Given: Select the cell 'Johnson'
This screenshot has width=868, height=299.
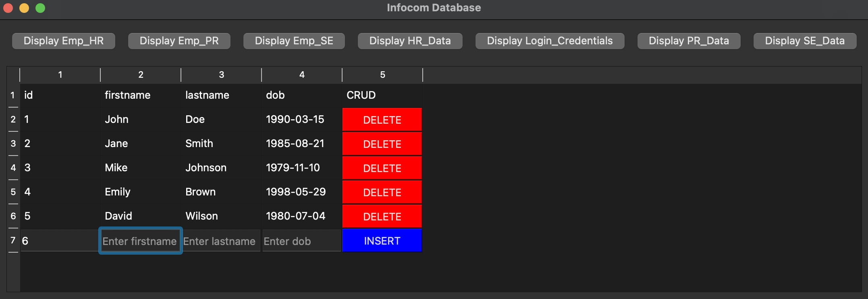Looking at the screenshot, I should pyautogui.click(x=221, y=168).
